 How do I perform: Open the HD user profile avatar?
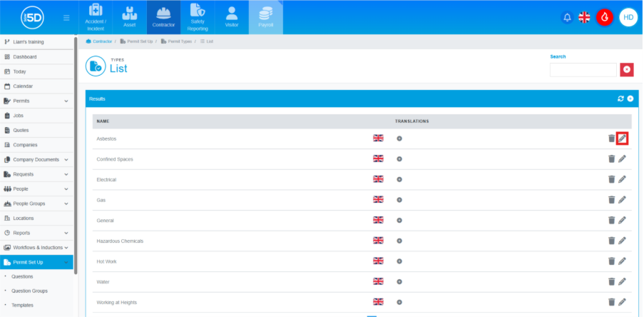pos(628,18)
